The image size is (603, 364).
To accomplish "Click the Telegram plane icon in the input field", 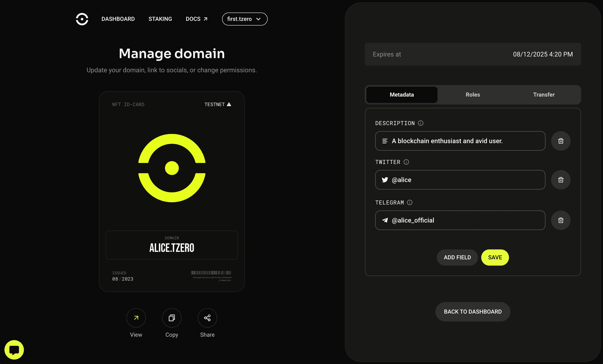I will click(x=384, y=220).
